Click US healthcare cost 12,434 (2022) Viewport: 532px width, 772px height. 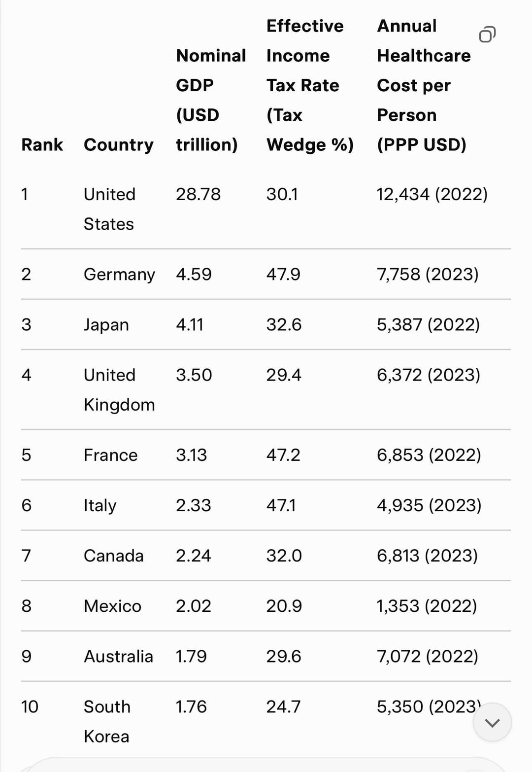[432, 194]
